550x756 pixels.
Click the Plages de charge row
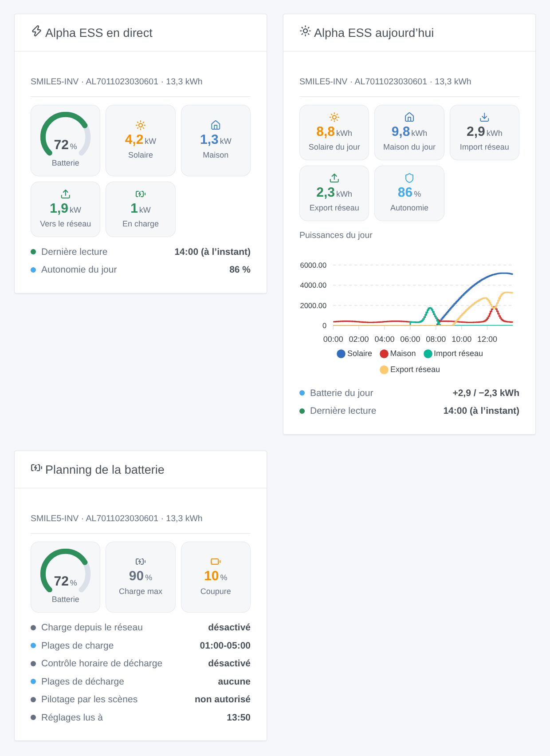click(141, 645)
